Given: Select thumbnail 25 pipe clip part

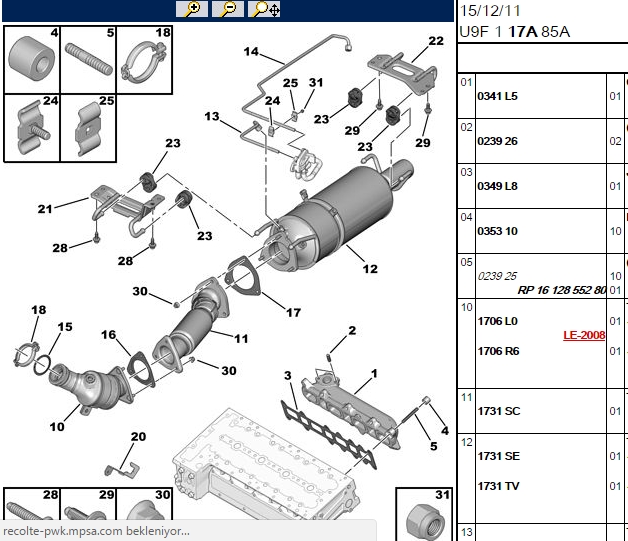Looking at the screenshot, I should [x=88, y=128].
